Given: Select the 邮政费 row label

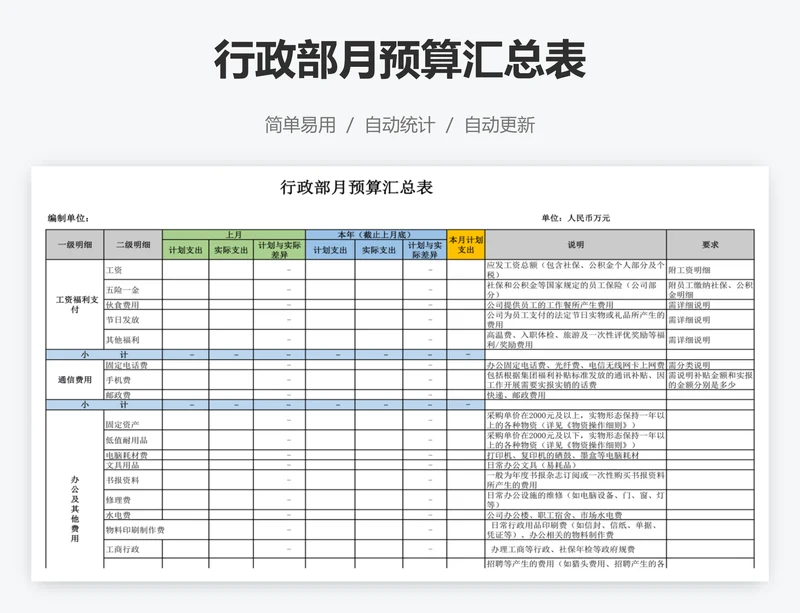Looking at the screenshot, I should click(x=118, y=395).
